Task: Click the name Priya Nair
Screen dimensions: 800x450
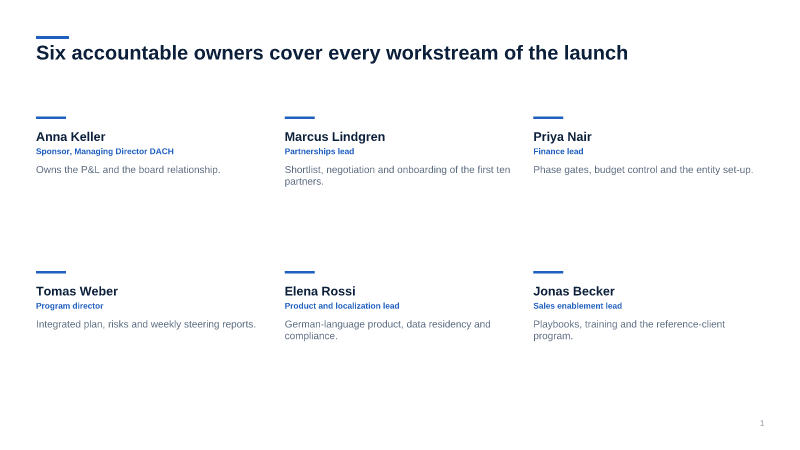Action: point(562,137)
